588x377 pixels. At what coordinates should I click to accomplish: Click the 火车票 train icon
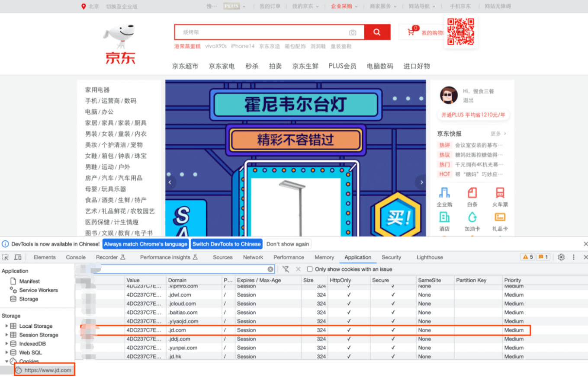point(500,193)
